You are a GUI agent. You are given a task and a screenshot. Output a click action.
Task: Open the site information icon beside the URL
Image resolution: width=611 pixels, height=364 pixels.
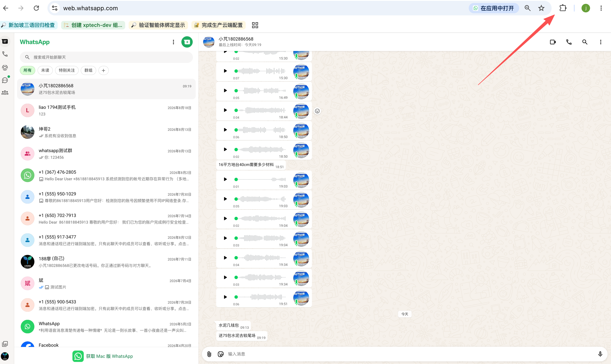coord(55,8)
